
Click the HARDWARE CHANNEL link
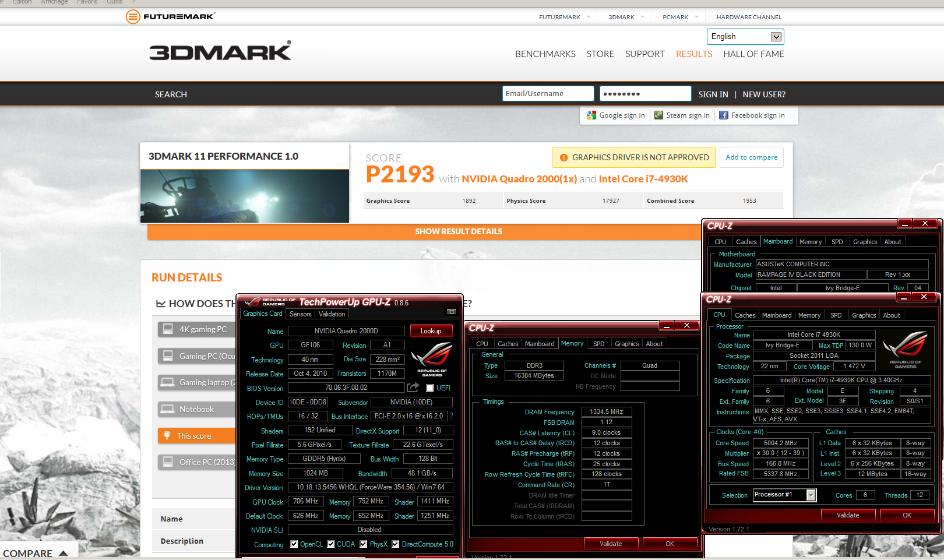click(749, 17)
